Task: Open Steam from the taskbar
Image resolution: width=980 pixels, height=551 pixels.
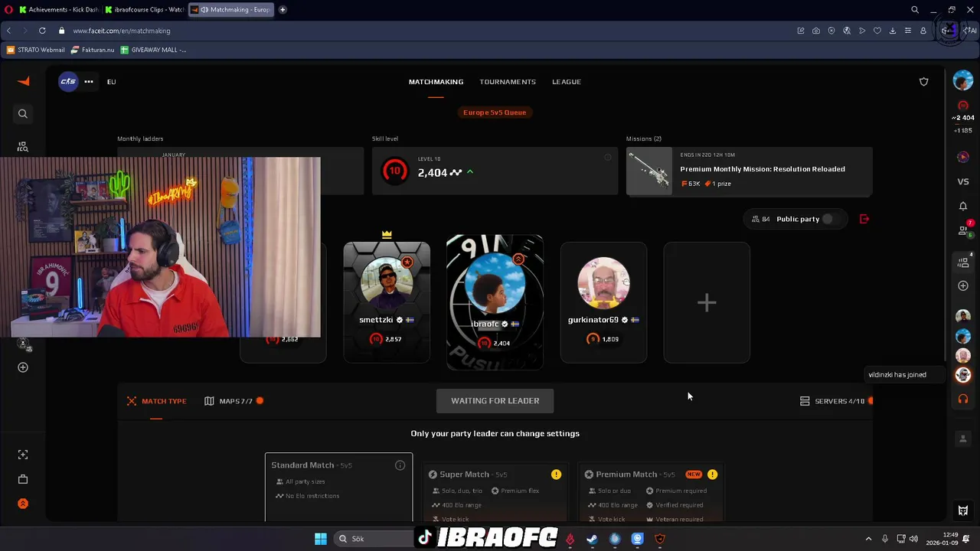Action: pos(592,539)
